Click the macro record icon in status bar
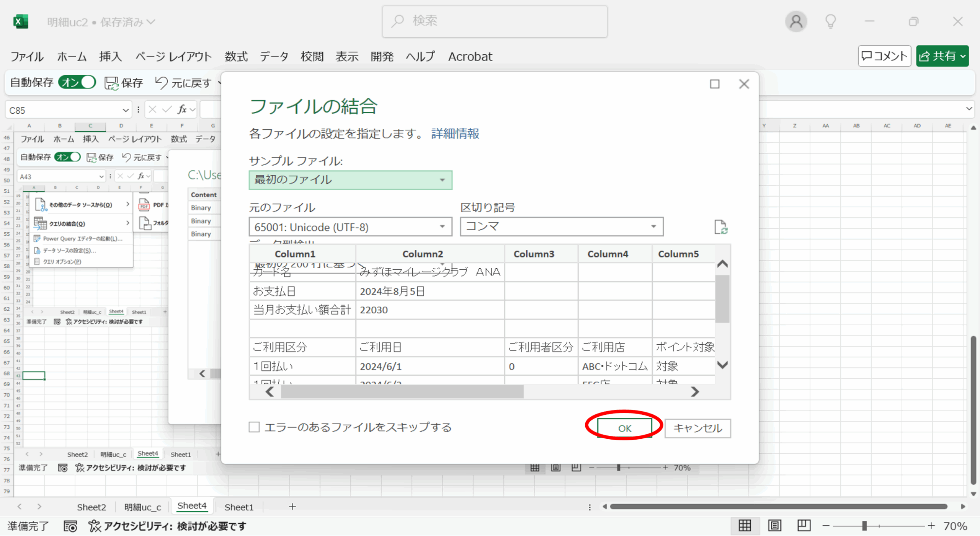980x536 pixels. click(x=70, y=526)
